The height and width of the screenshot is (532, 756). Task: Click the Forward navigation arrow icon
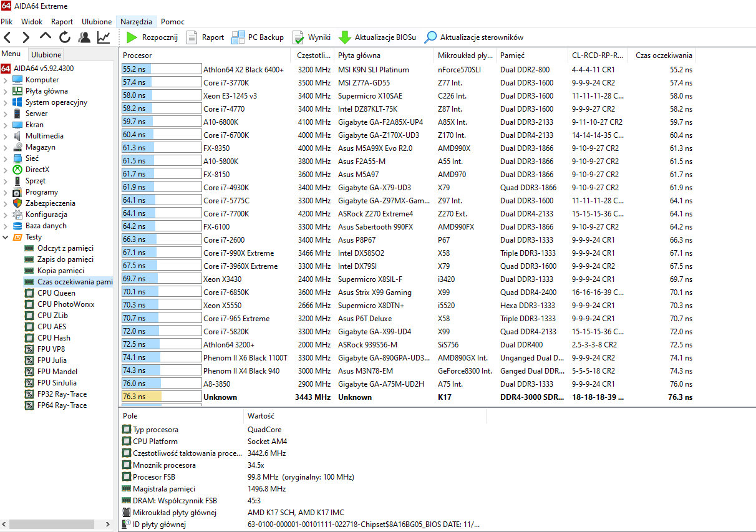(x=26, y=37)
